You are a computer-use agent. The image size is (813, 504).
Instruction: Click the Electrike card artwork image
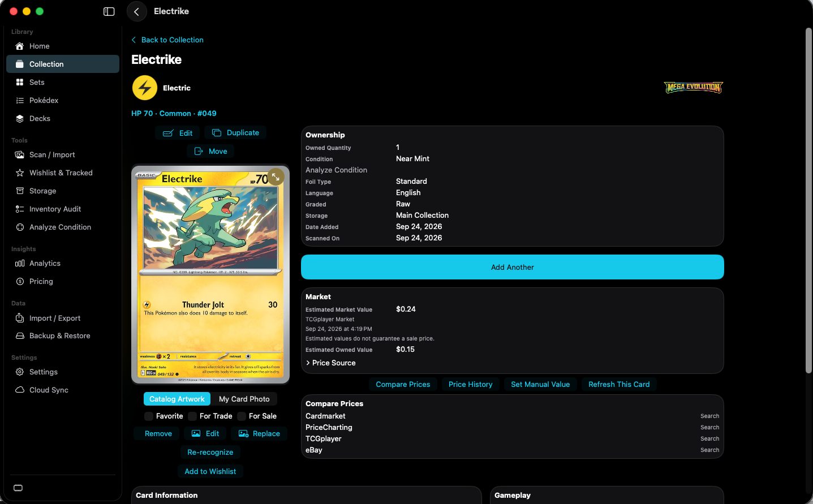(x=210, y=275)
